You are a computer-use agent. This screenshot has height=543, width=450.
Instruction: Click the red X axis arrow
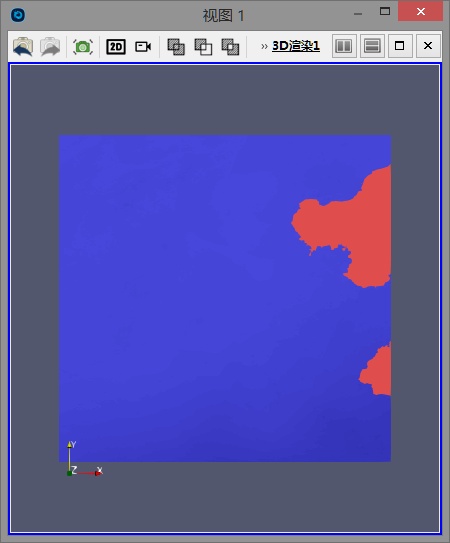pyautogui.click(x=89, y=472)
